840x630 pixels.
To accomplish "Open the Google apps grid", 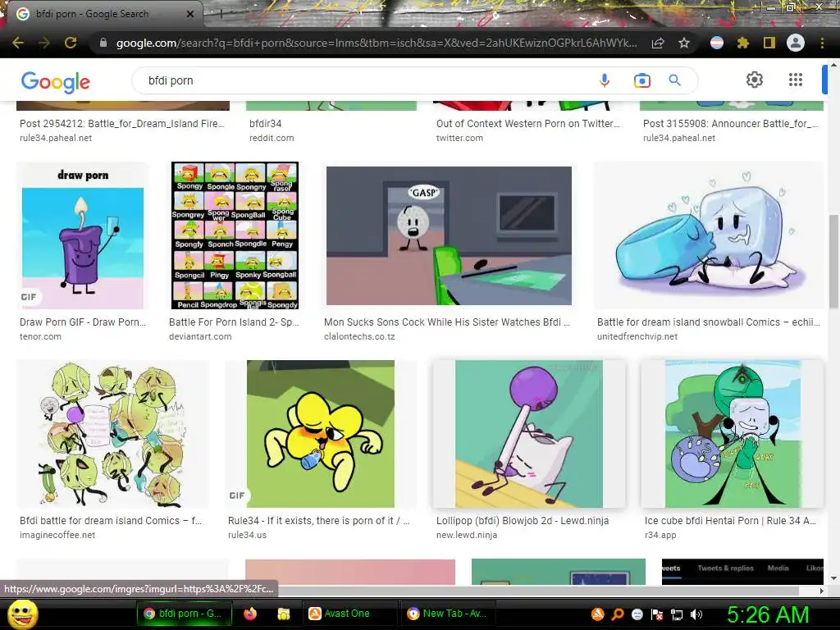I will tap(796, 80).
